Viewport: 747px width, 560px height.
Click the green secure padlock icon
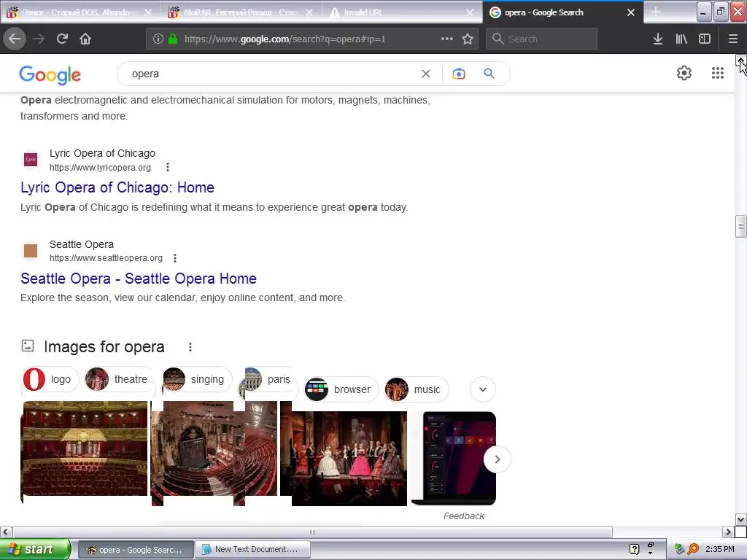(x=173, y=39)
